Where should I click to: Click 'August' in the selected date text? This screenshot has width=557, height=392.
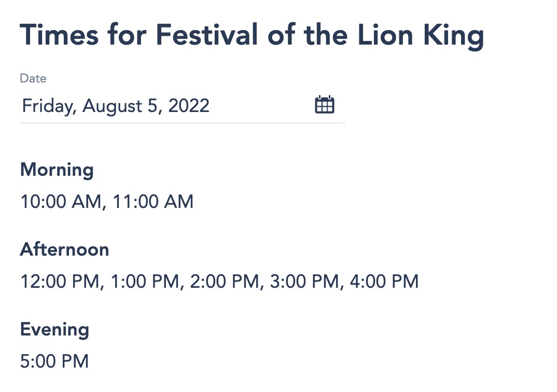coord(112,106)
